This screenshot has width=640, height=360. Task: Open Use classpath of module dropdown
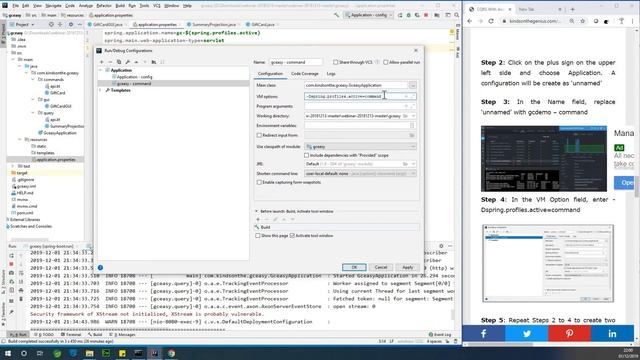[360, 147]
